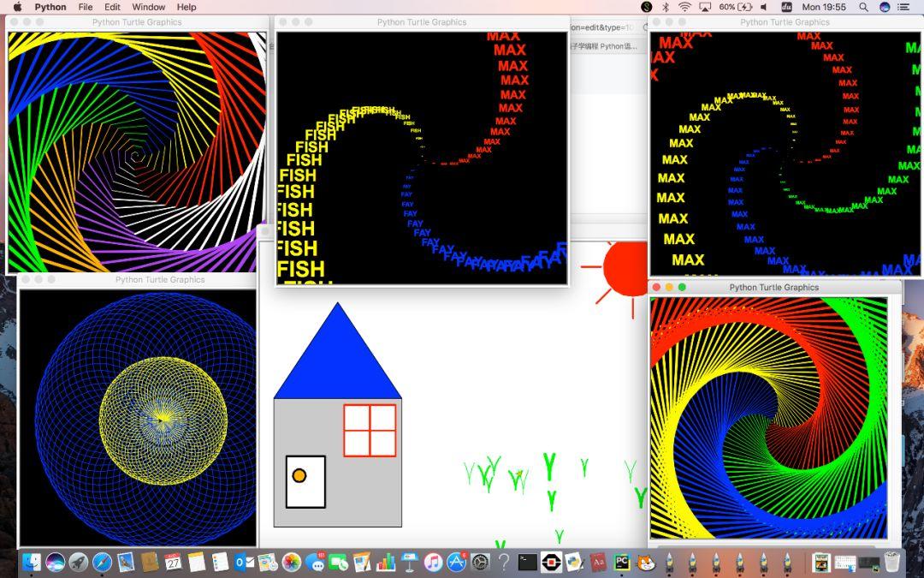924x578 pixels.
Task: Launch Keynote from the Dock
Action: 409,562
